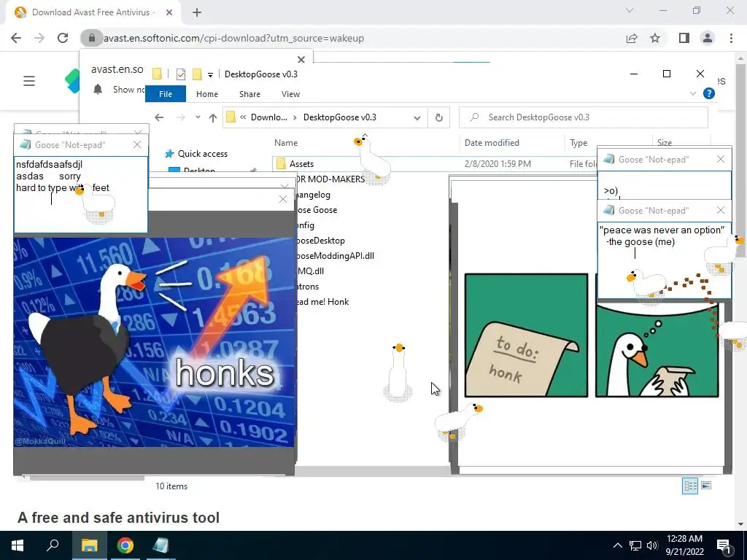This screenshot has height=560, width=747.
Task: Click the notification bell icon
Action: (98, 89)
